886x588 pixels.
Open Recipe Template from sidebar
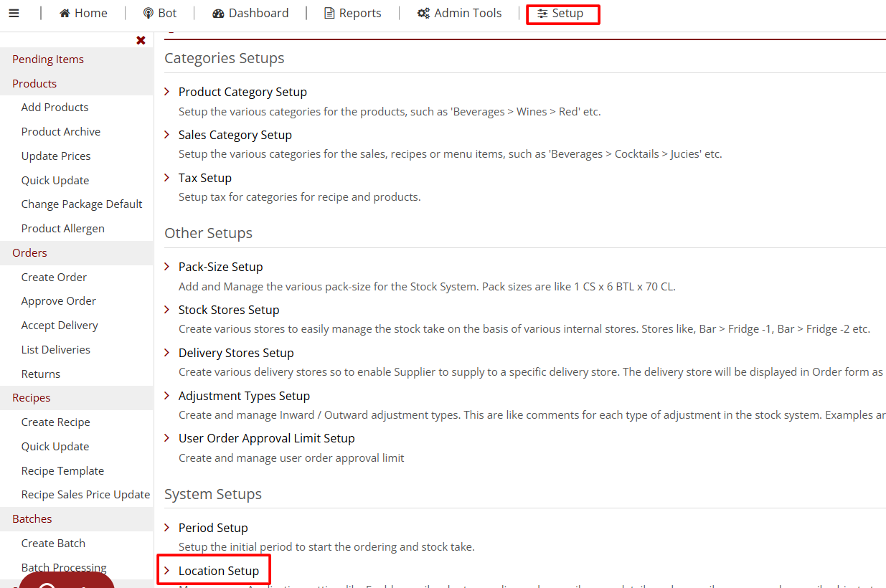coord(62,471)
